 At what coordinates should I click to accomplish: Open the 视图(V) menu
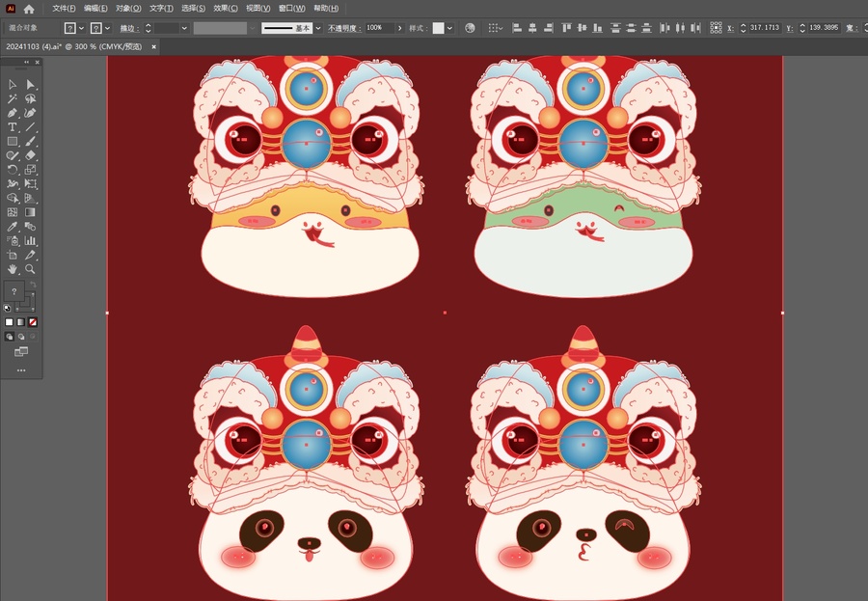tap(258, 9)
